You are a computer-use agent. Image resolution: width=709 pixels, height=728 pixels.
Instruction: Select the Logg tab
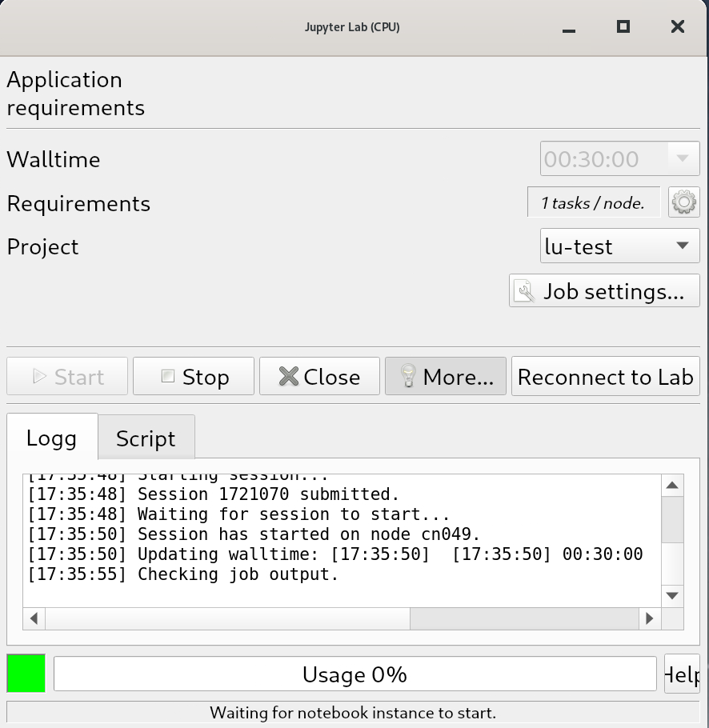click(52, 438)
